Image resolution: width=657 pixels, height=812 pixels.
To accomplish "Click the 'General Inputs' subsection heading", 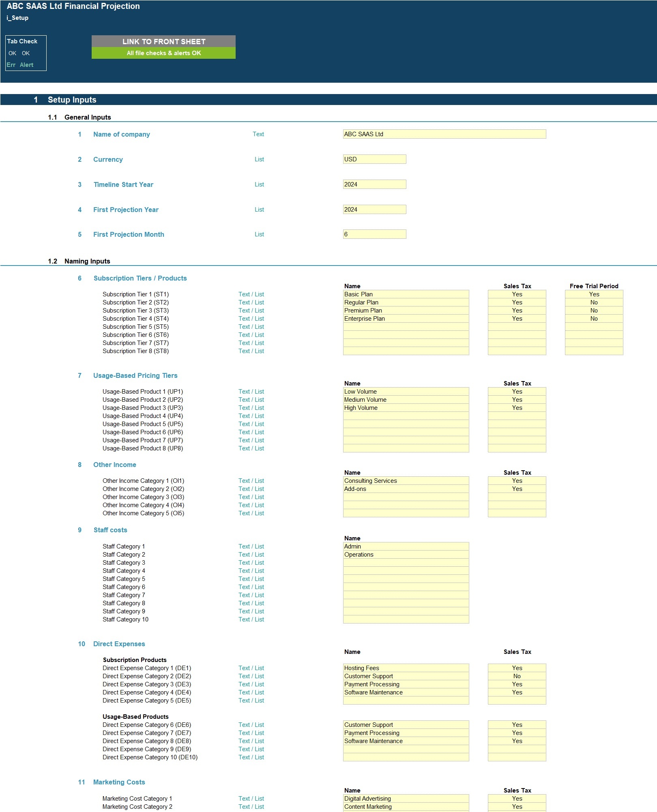I will pyautogui.click(x=88, y=117).
